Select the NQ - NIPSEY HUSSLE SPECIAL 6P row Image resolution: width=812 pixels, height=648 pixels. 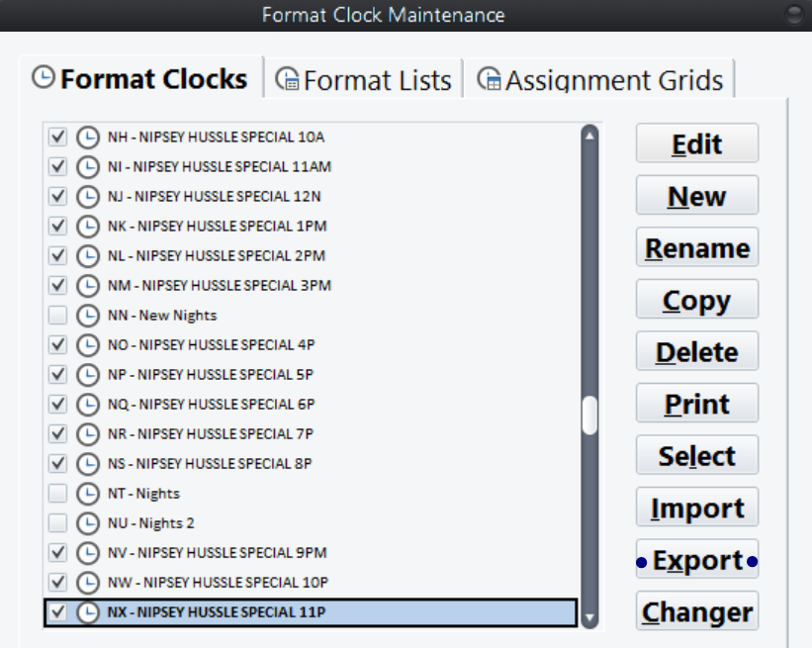point(311,404)
